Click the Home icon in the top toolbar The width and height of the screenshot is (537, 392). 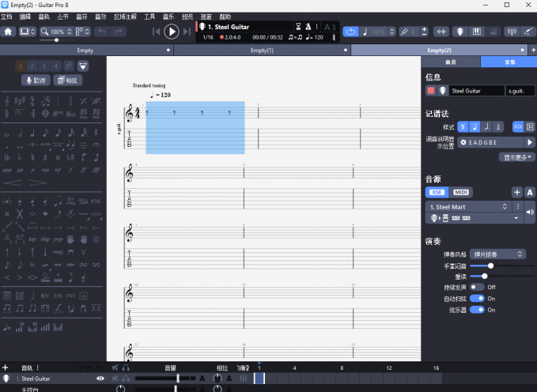pos(8,32)
